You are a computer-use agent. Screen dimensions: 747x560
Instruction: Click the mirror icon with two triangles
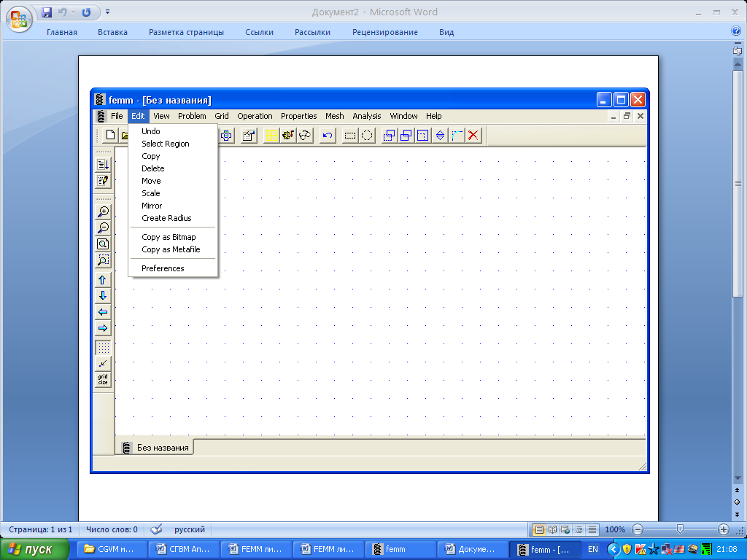pyautogui.click(x=440, y=136)
